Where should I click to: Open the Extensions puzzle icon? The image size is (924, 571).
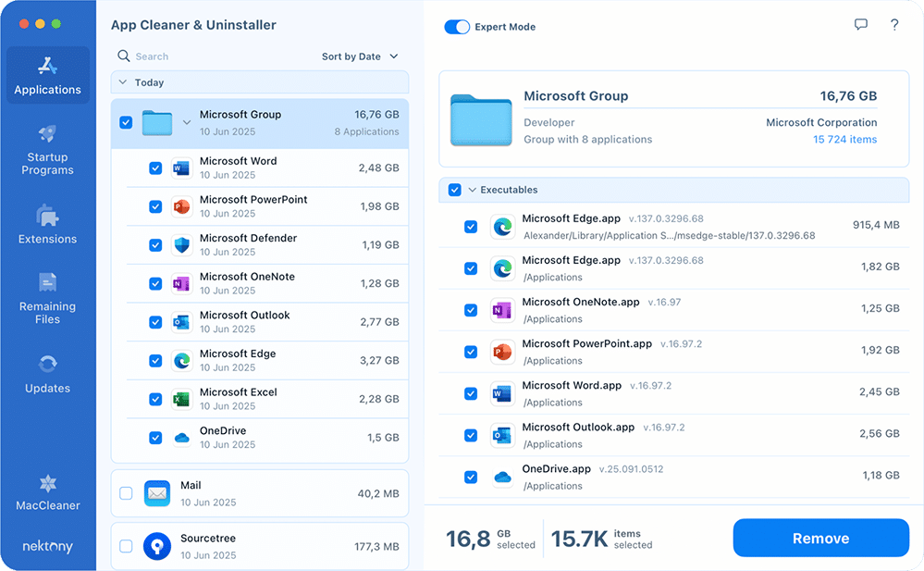[48, 216]
